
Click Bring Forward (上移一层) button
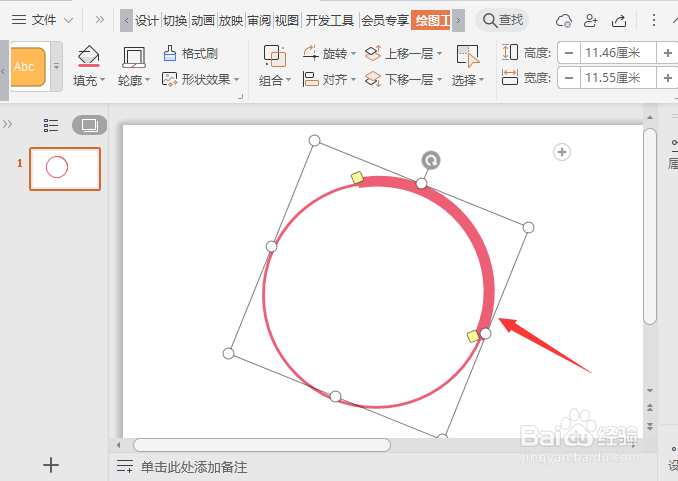pyautogui.click(x=404, y=54)
